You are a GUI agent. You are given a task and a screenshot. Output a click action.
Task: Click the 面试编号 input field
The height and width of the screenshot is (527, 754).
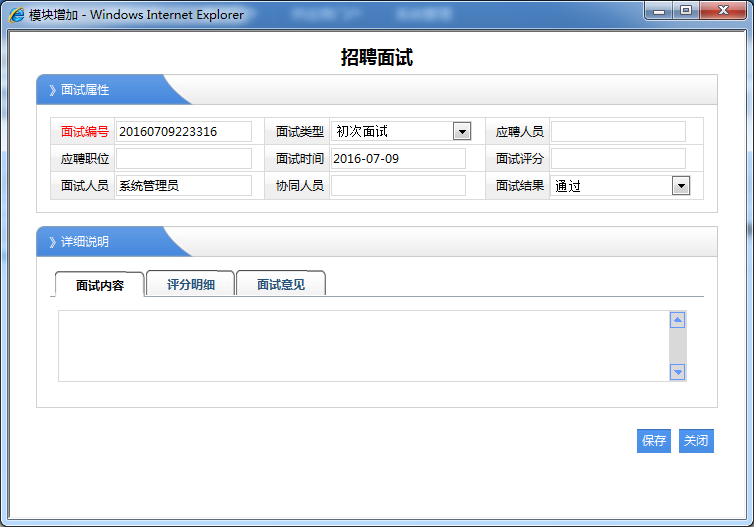(184, 132)
